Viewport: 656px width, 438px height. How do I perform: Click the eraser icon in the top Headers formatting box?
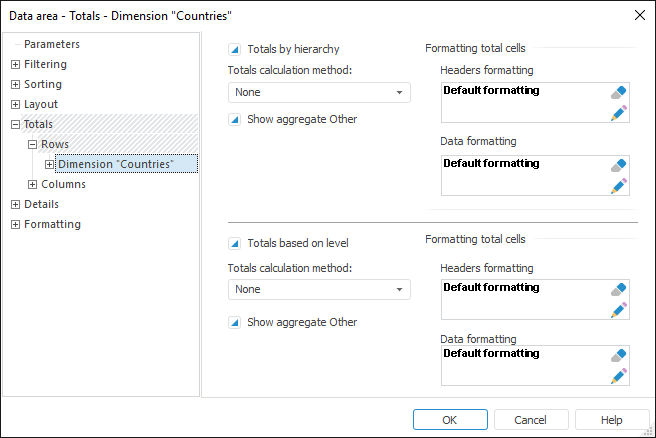point(619,92)
